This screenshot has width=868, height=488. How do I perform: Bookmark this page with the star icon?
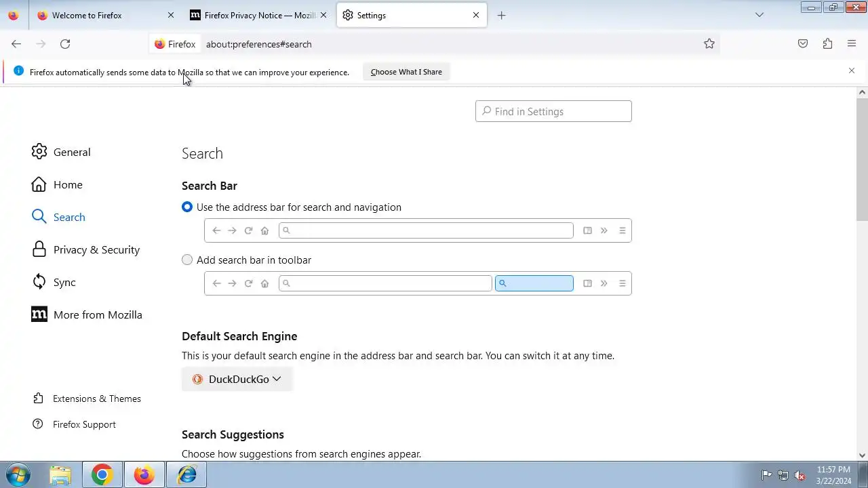(709, 44)
